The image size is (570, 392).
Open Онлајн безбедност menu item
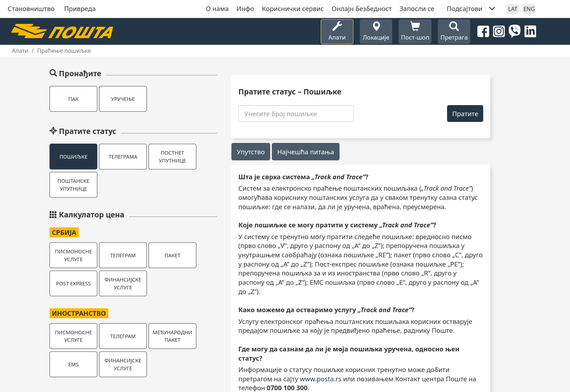coord(362,9)
